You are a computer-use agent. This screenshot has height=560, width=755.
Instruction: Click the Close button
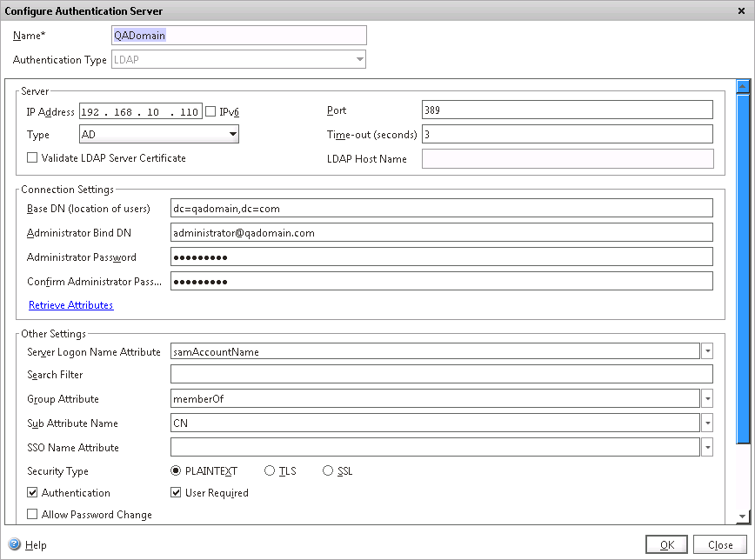[719, 545]
